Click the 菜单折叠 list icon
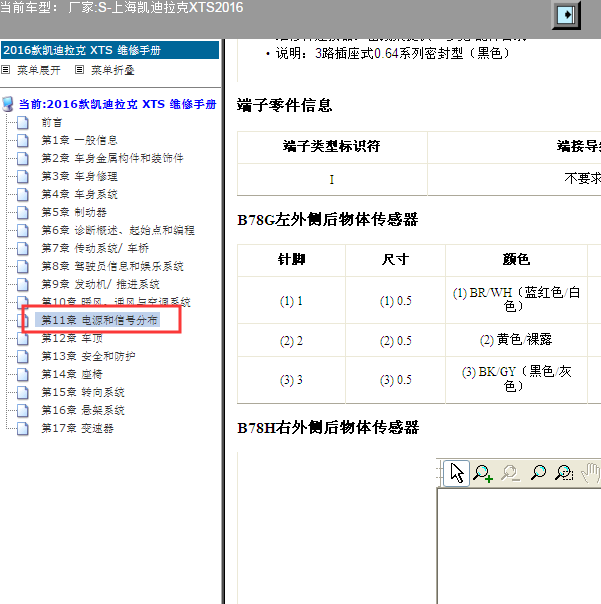The image size is (601, 604). pyautogui.click(x=79, y=70)
